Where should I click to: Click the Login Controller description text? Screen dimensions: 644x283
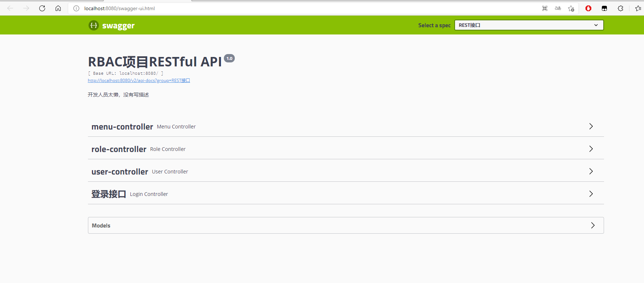[149, 194]
